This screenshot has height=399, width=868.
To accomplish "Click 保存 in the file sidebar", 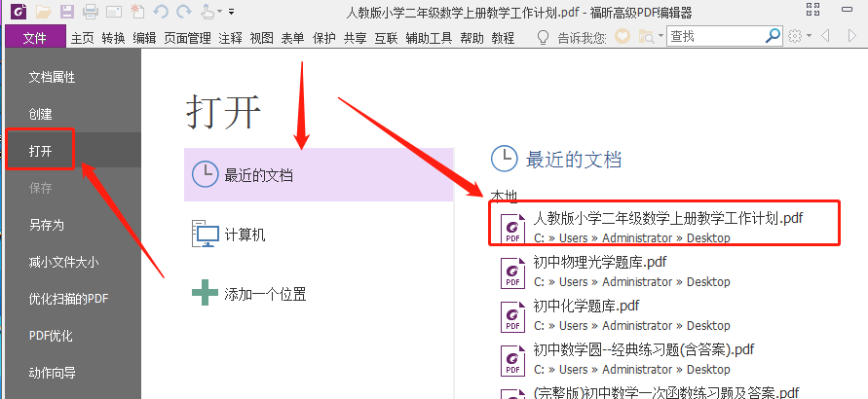I will pyautogui.click(x=72, y=189).
